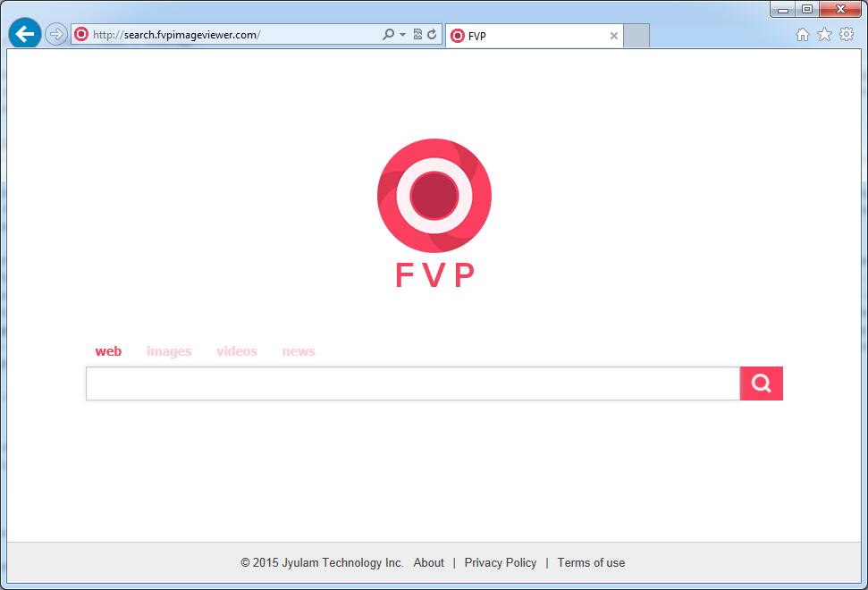This screenshot has height=590, width=868.
Task: Minimize the browser window
Action: 783,10
